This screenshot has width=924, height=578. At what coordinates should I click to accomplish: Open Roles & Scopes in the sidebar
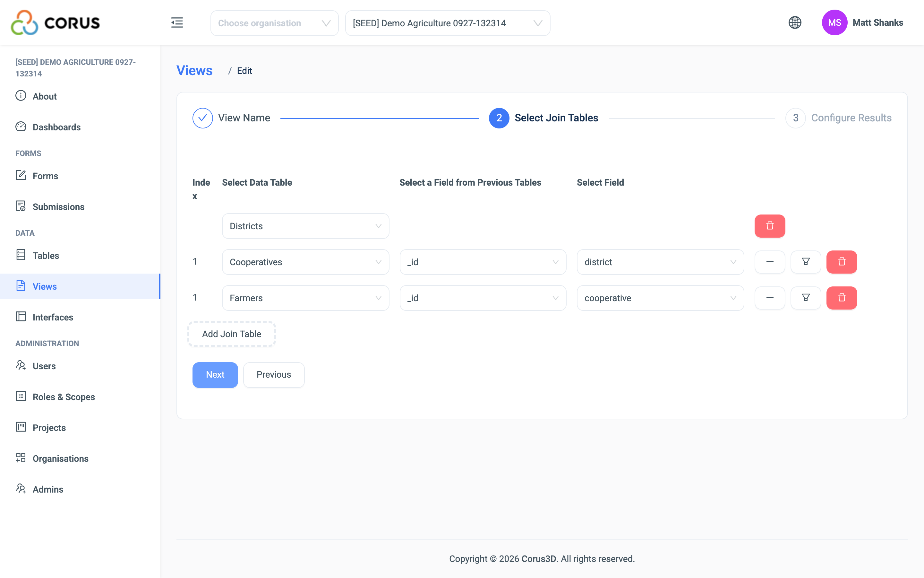80,397
